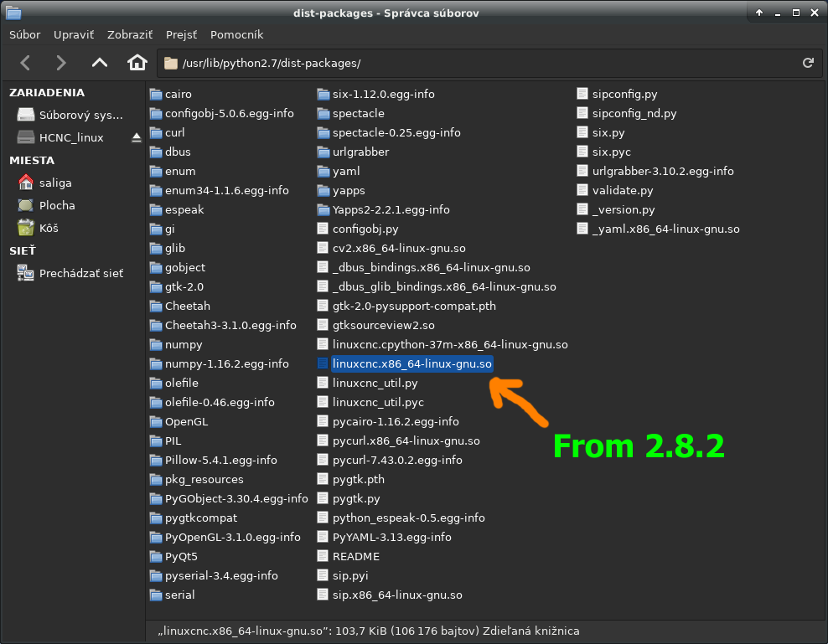Screen dimensions: 828x644
Task: Open the saliga home place
Action: (45, 183)
